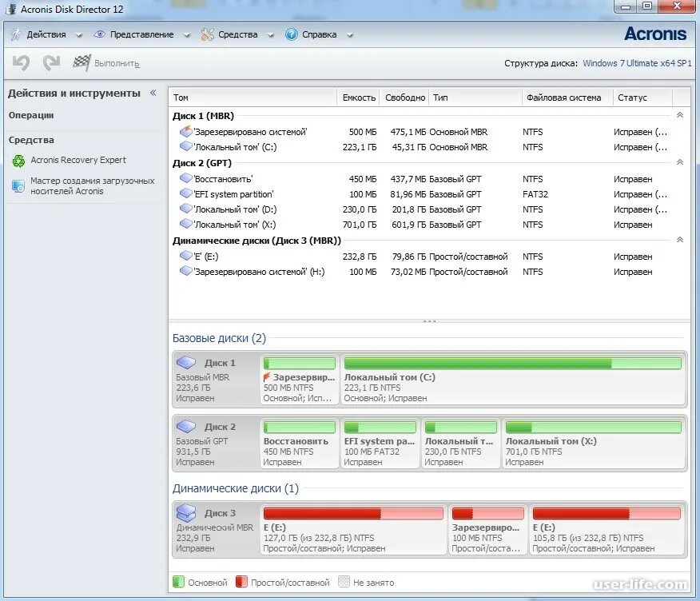Click volume icon of 'Локальный том' (D:) row

click(x=185, y=209)
